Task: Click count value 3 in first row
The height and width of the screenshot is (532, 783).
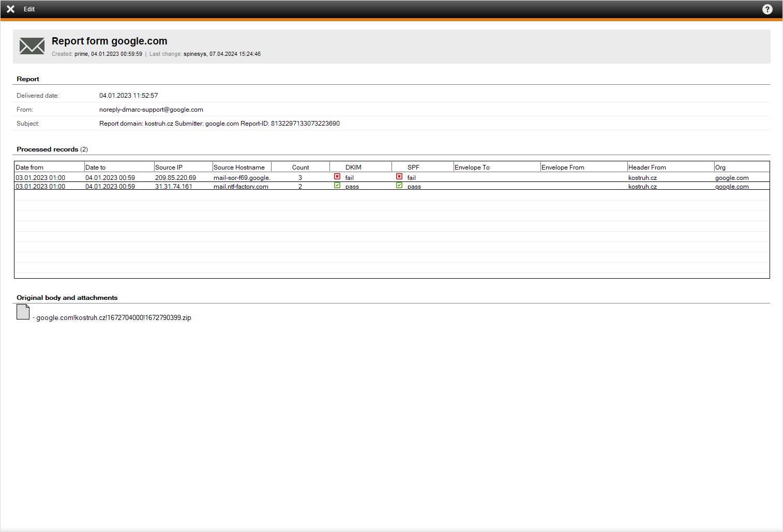Action: pyautogui.click(x=300, y=177)
